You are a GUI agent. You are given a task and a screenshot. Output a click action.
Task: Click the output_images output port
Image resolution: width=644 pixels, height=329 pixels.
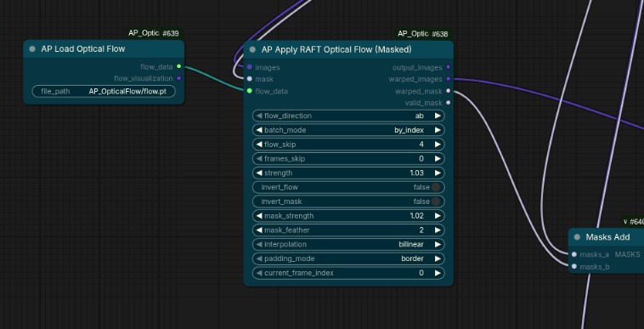pos(448,67)
